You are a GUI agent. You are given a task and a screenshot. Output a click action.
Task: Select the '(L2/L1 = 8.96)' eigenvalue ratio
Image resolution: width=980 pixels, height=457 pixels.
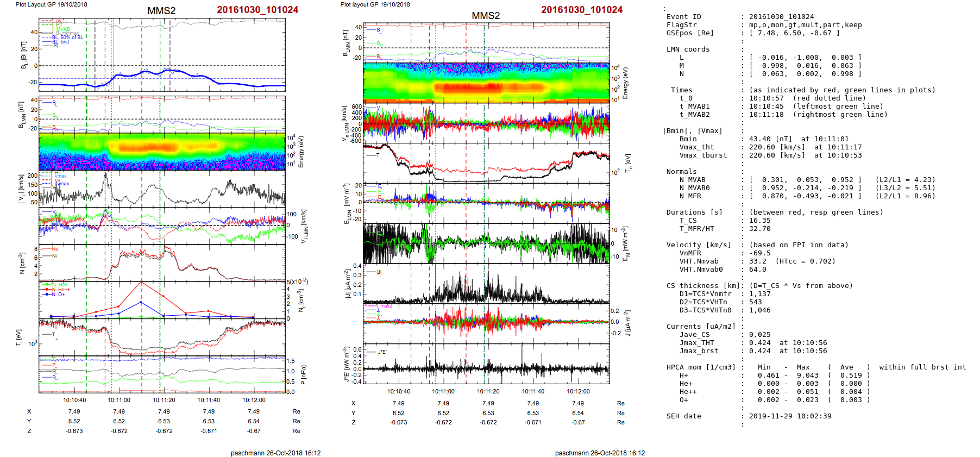[x=905, y=196]
